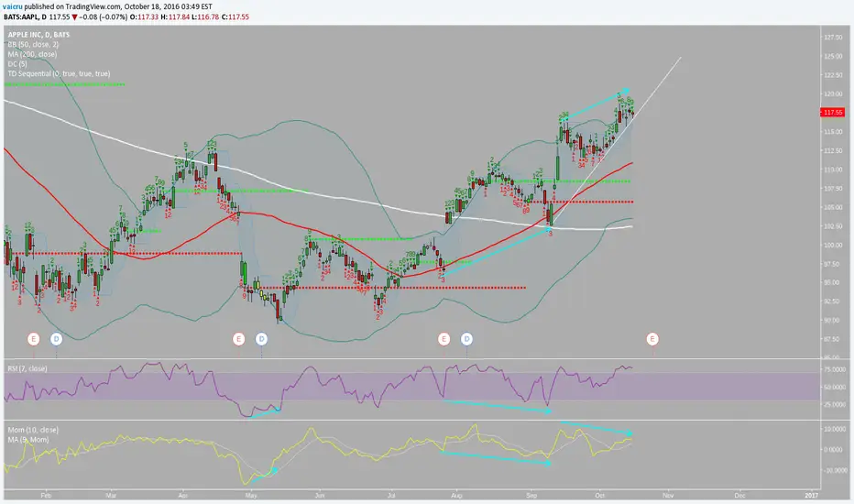Click the 2017 label on the time axis

click(811, 495)
